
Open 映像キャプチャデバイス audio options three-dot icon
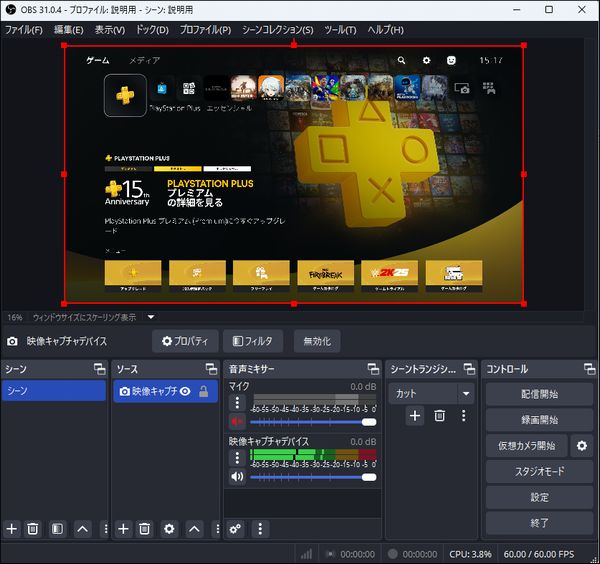237,458
